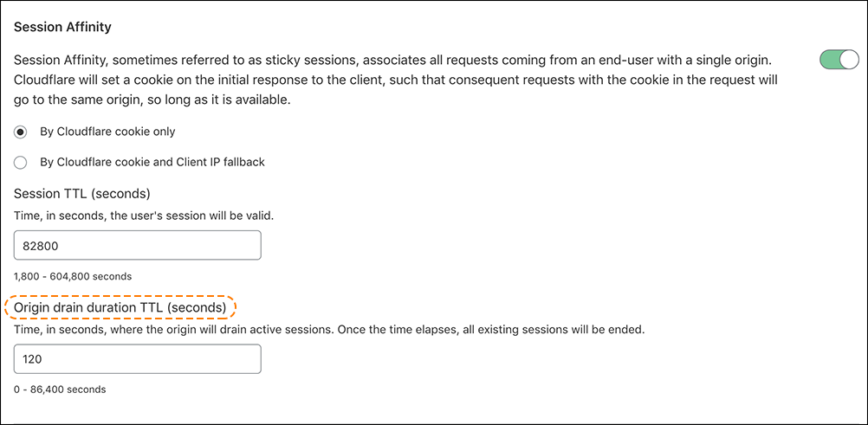Select the Cloudflare cookie only radio button

(21, 132)
